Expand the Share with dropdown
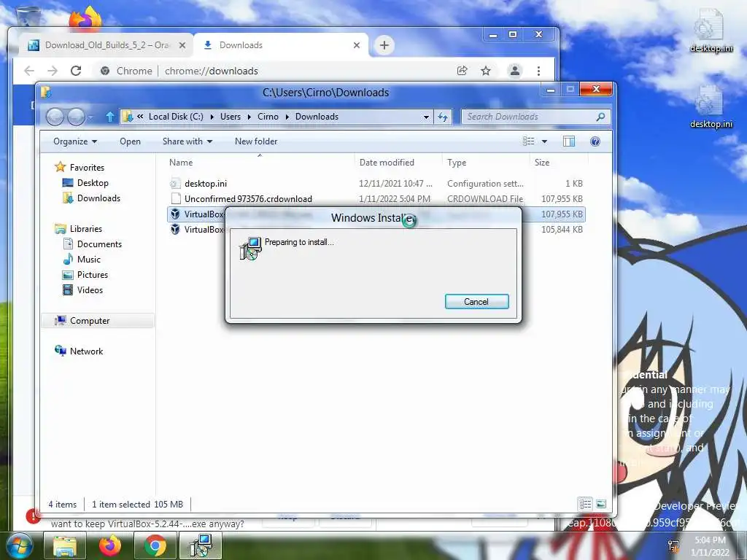747x560 pixels. pyautogui.click(x=187, y=141)
